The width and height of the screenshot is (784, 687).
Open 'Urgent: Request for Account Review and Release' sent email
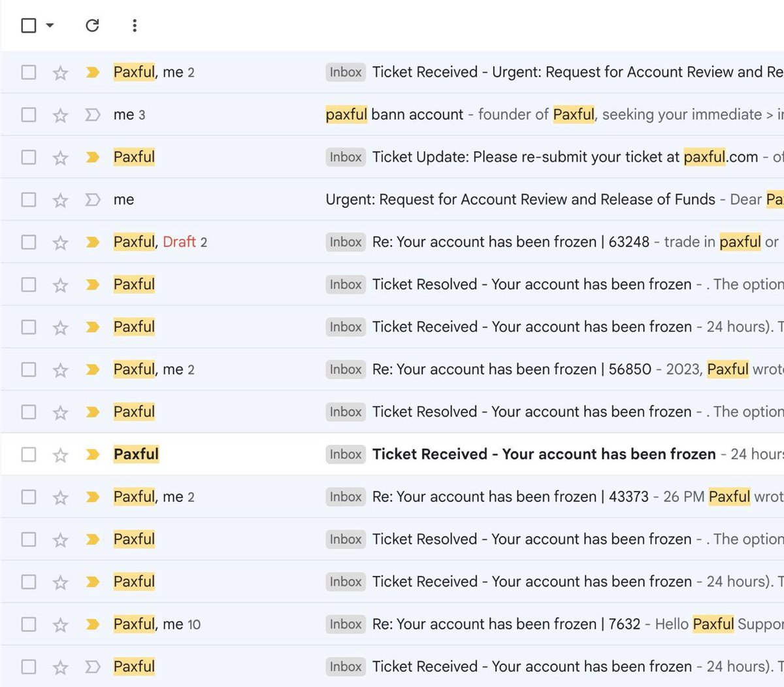[x=521, y=199]
